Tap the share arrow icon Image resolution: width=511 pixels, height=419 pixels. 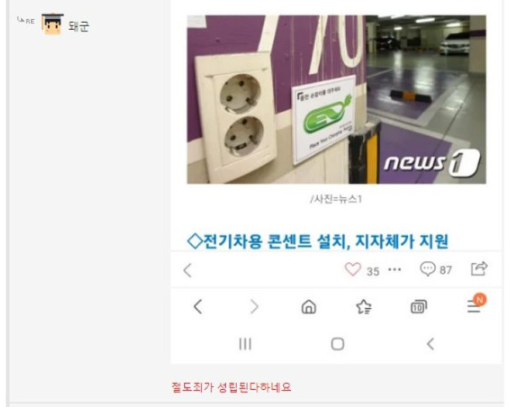(479, 269)
